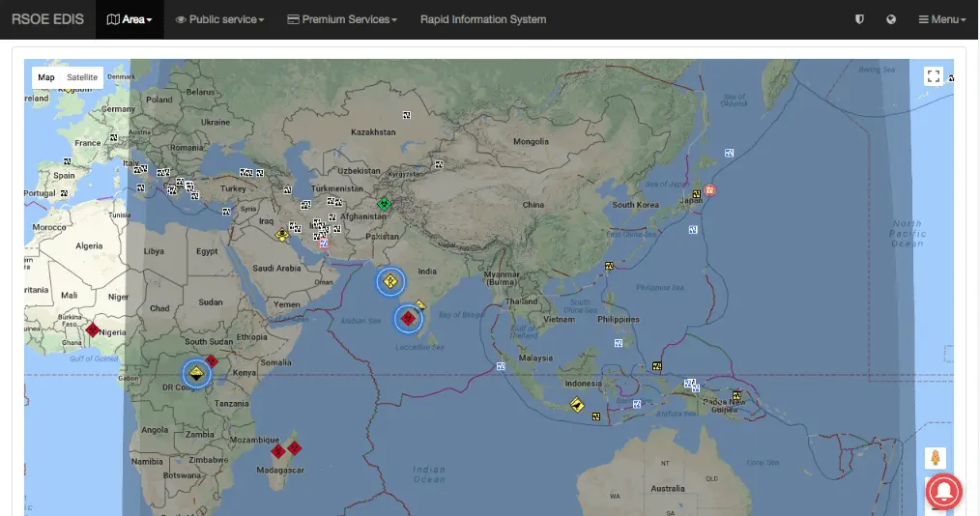Select the red event marker in Nigeria
The image size is (980, 516).
(92, 330)
